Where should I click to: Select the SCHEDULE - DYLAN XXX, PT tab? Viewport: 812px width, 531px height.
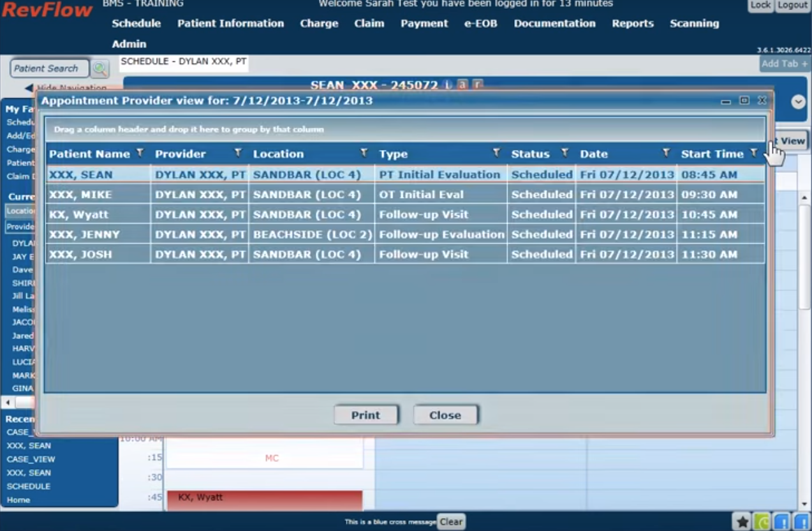pyautogui.click(x=184, y=63)
